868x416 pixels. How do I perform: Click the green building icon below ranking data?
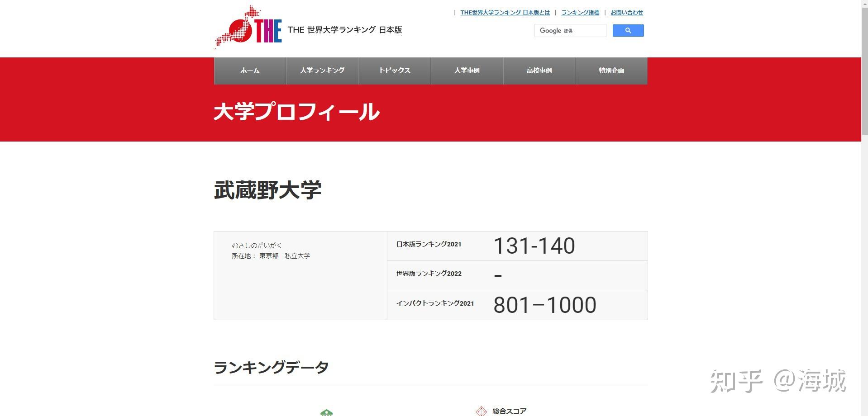pos(326,412)
